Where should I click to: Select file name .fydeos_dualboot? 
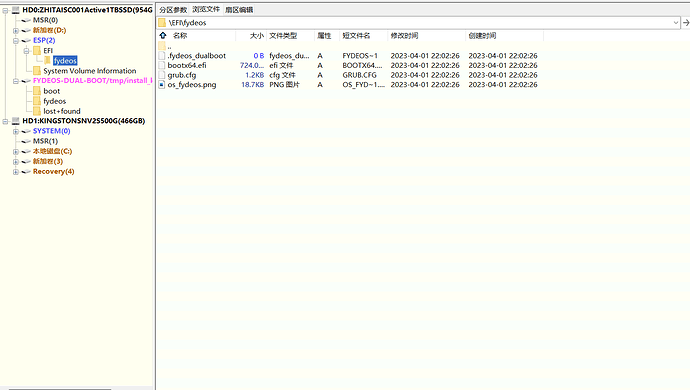pyautogui.click(x=197, y=55)
